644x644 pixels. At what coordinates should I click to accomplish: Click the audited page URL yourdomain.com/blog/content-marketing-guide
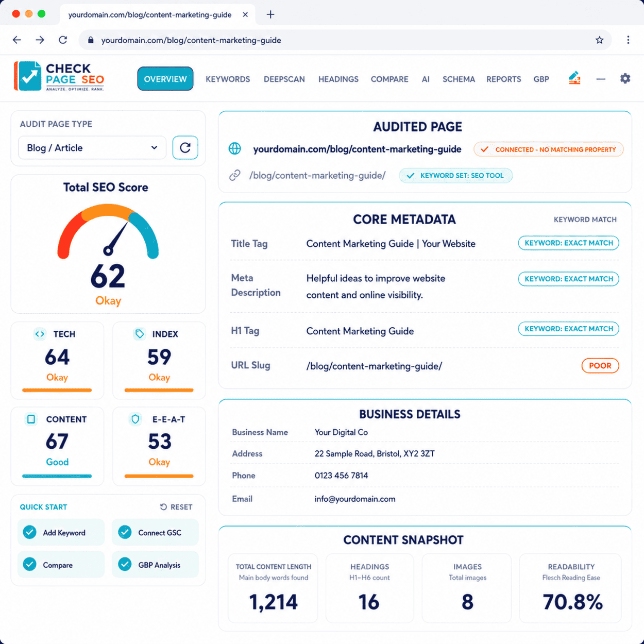(x=357, y=149)
